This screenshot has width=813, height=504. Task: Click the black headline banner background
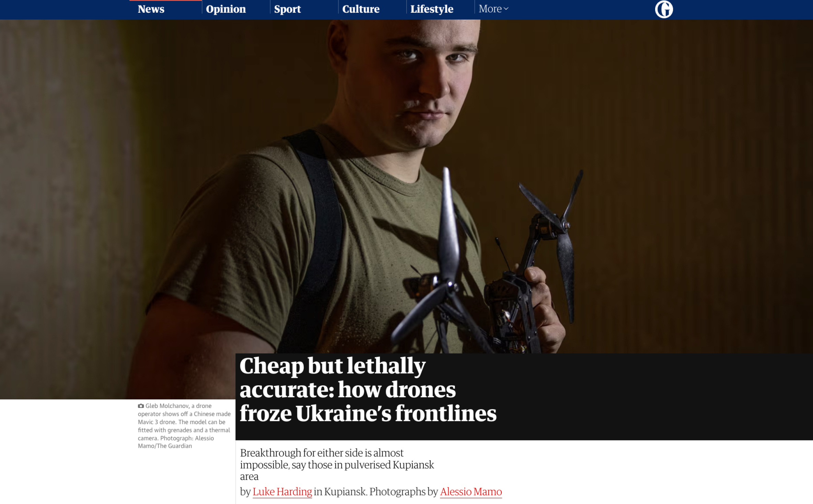[x=652, y=397]
